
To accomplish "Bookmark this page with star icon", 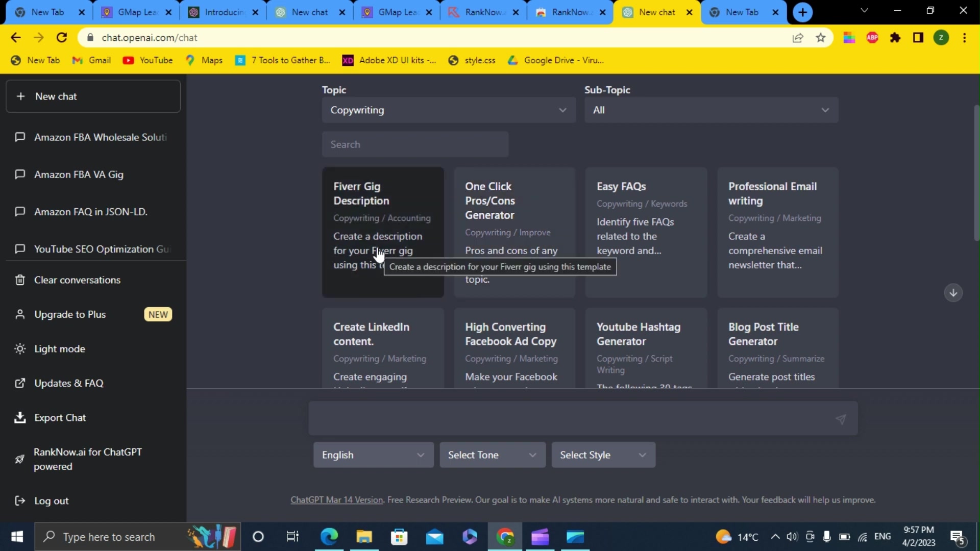I will pyautogui.click(x=821, y=38).
